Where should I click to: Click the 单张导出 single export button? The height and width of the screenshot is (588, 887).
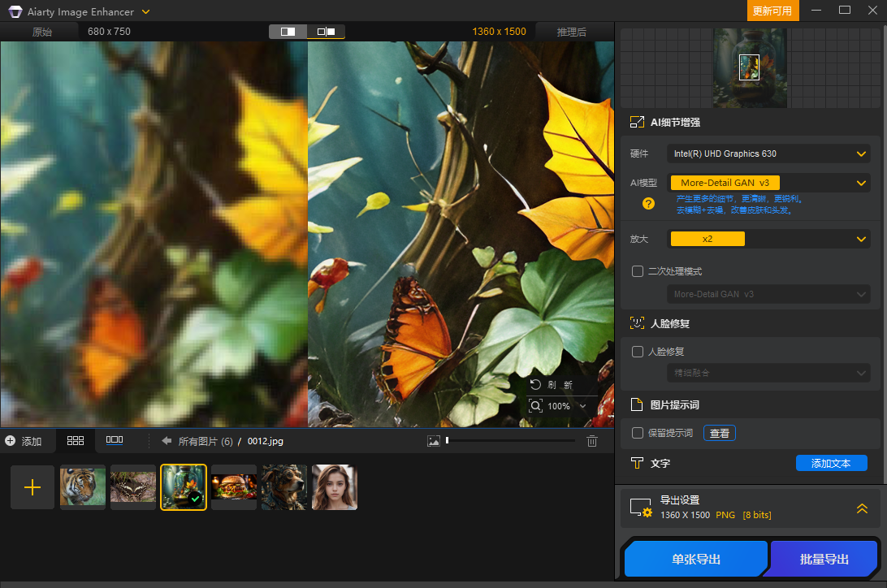(696, 559)
